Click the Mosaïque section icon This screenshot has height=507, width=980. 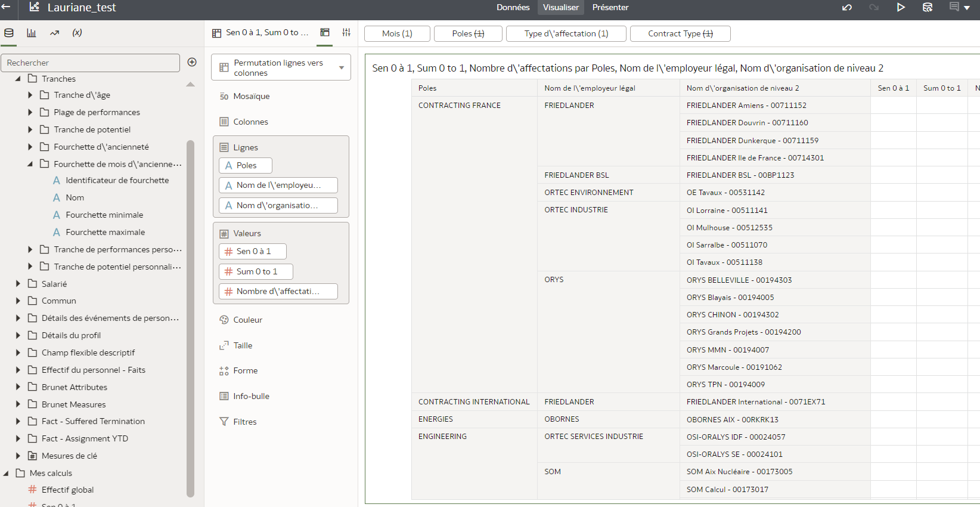click(x=224, y=96)
